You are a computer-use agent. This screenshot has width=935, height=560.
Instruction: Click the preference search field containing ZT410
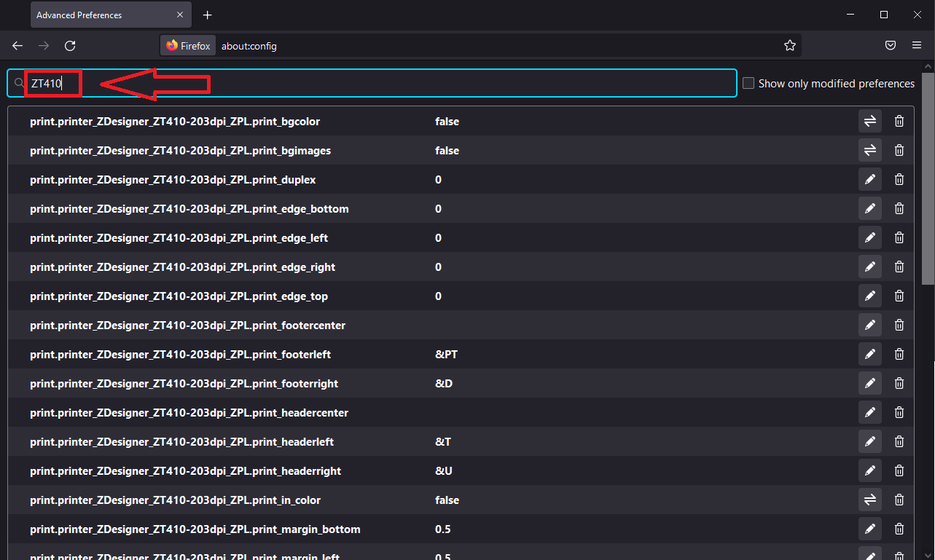pyautogui.click(x=372, y=83)
